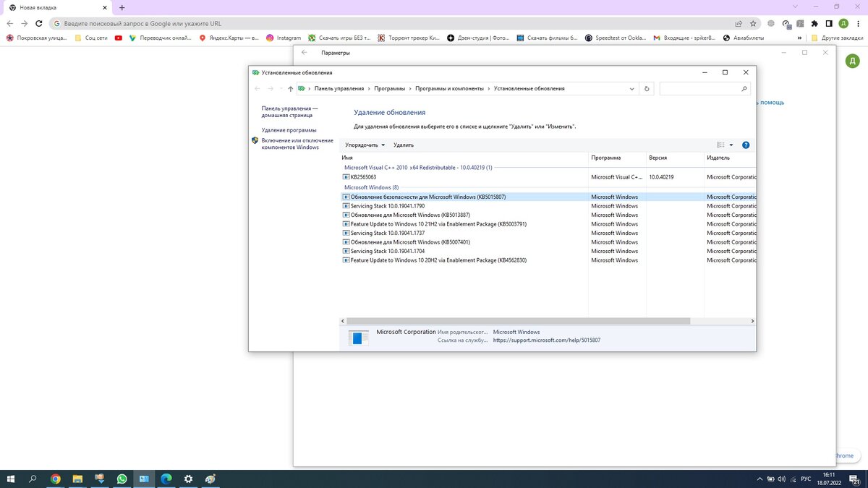Select update KB5013887 row

(x=548, y=215)
